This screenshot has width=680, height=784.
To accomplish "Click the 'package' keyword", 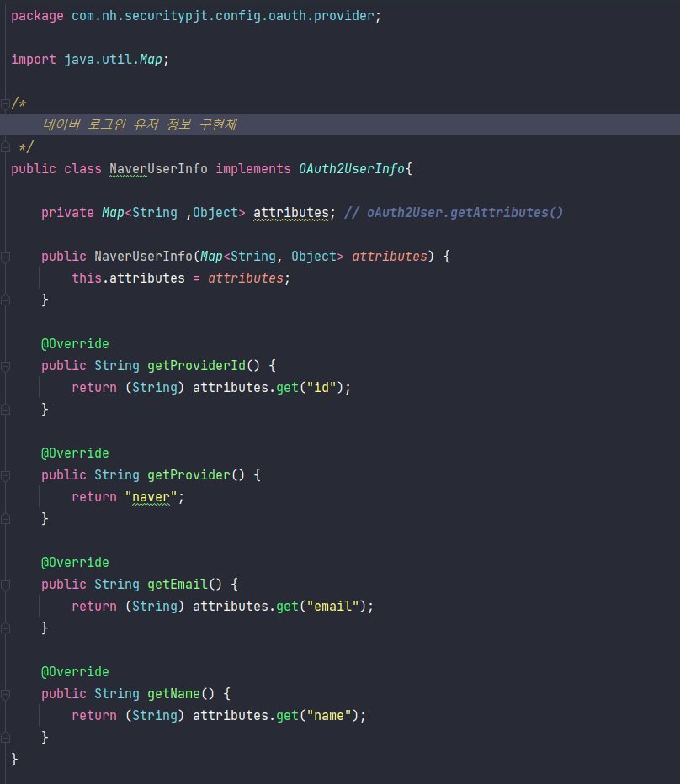I will (x=38, y=16).
